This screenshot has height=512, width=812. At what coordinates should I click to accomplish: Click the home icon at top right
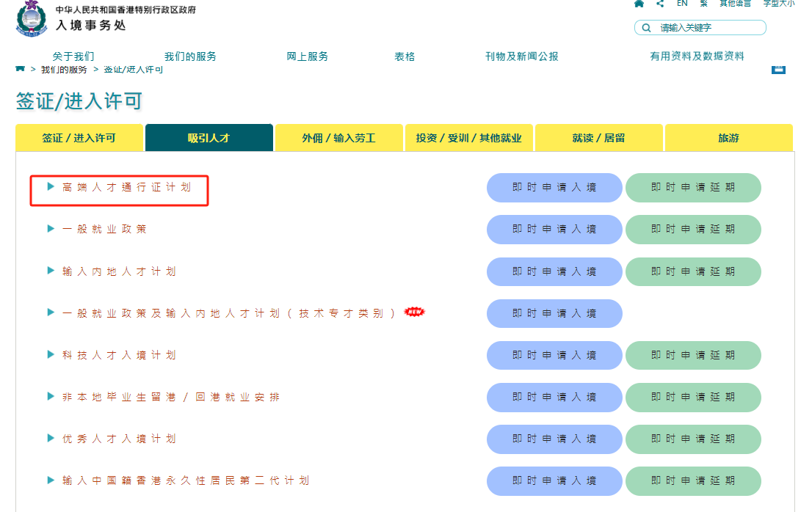click(x=639, y=4)
